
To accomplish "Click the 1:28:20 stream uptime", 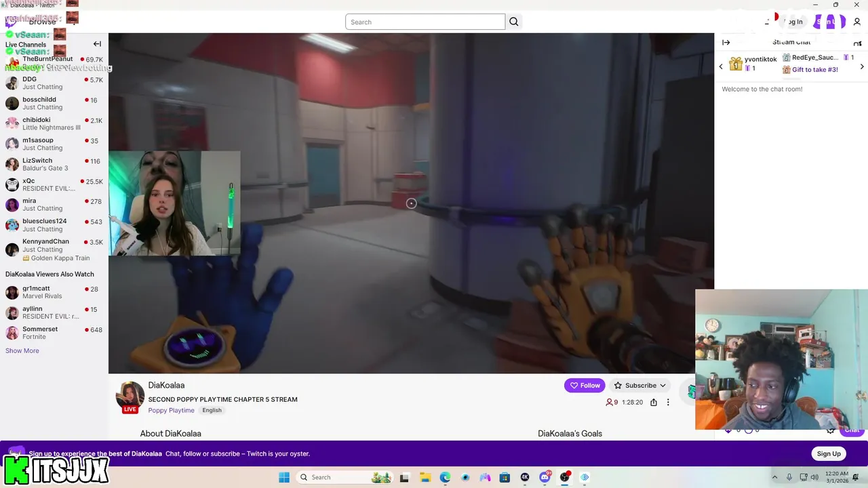I will (632, 403).
